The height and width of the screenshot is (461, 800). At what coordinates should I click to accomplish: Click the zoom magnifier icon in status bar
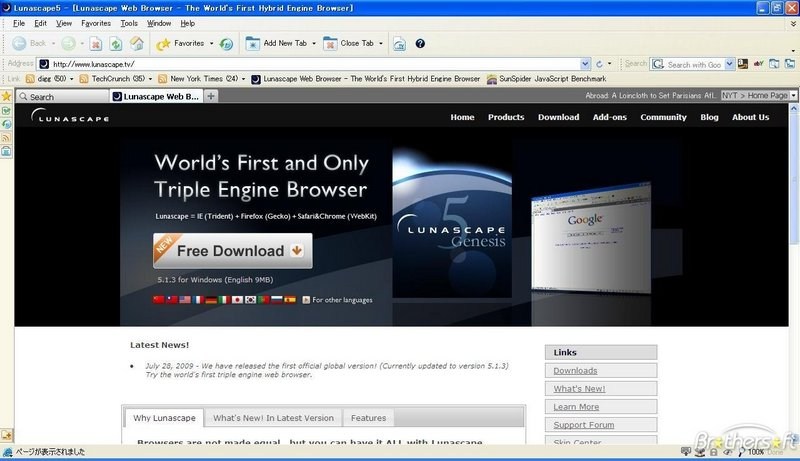pos(741,452)
